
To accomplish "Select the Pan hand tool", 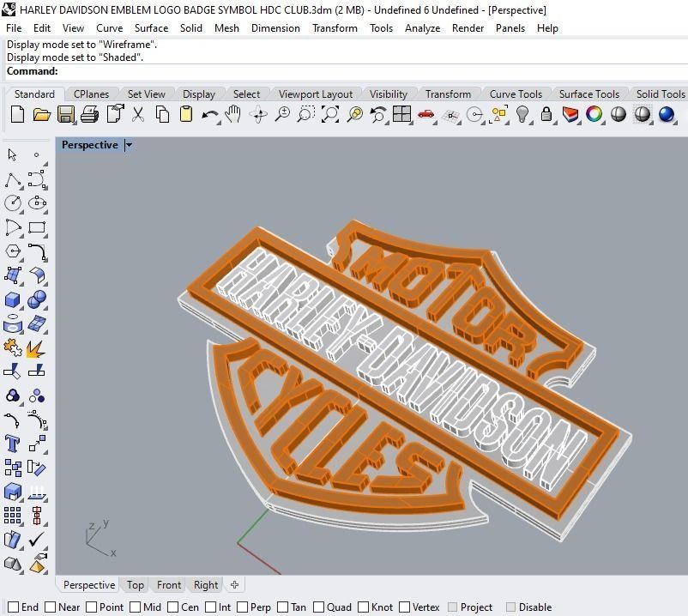I will (x=233, y=114).
